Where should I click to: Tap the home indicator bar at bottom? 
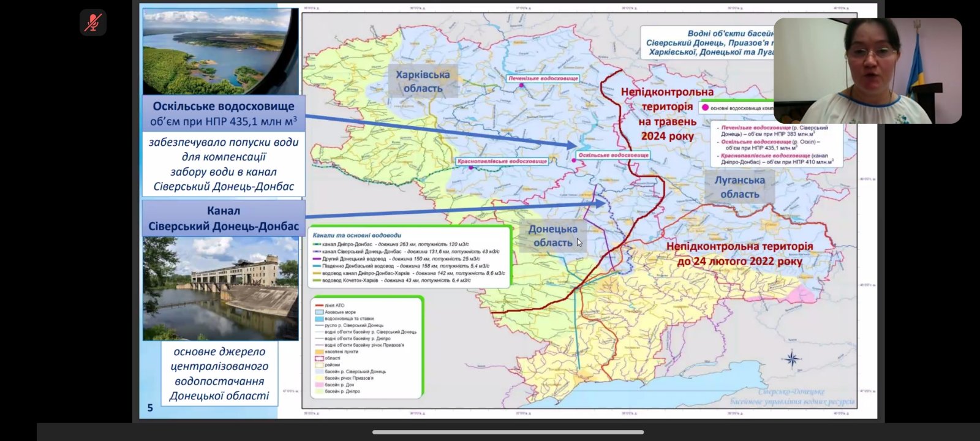(x=508, y=432)
